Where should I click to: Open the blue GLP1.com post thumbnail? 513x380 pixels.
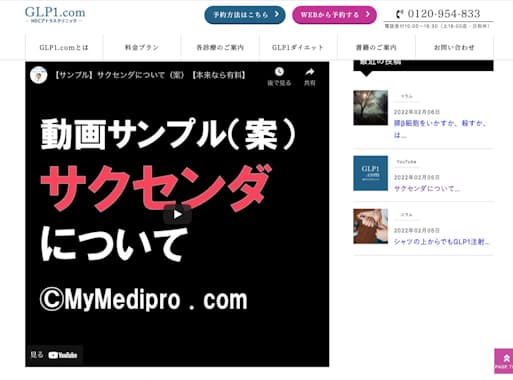[x=371, y=173]
